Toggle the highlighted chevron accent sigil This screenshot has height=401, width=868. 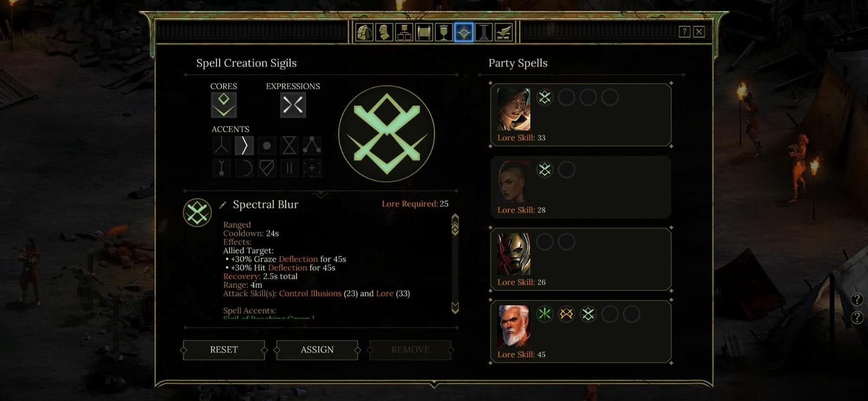tap(244, 145)
